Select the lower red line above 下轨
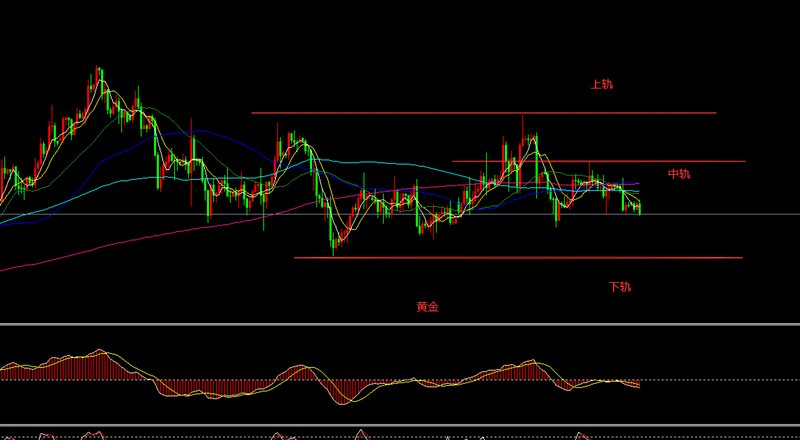 coord(518,258)
